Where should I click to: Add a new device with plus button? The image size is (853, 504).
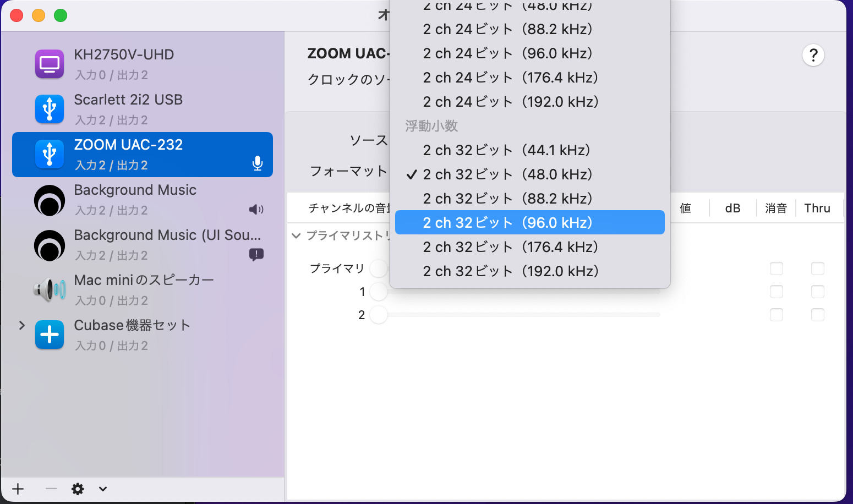[x=18, y=489]
